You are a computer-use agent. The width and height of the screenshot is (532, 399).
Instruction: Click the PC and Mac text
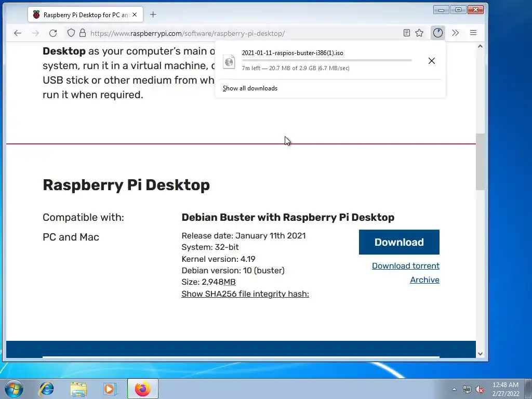pos(71,237)
